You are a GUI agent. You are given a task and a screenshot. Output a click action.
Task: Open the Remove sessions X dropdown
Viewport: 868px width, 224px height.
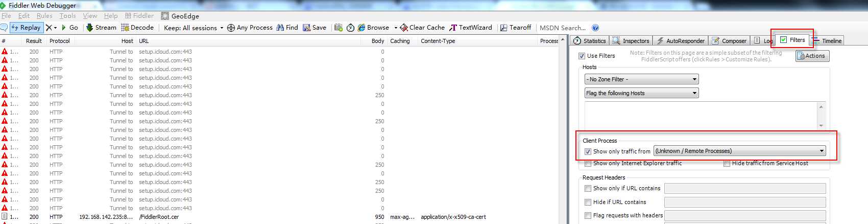(52, 28)
